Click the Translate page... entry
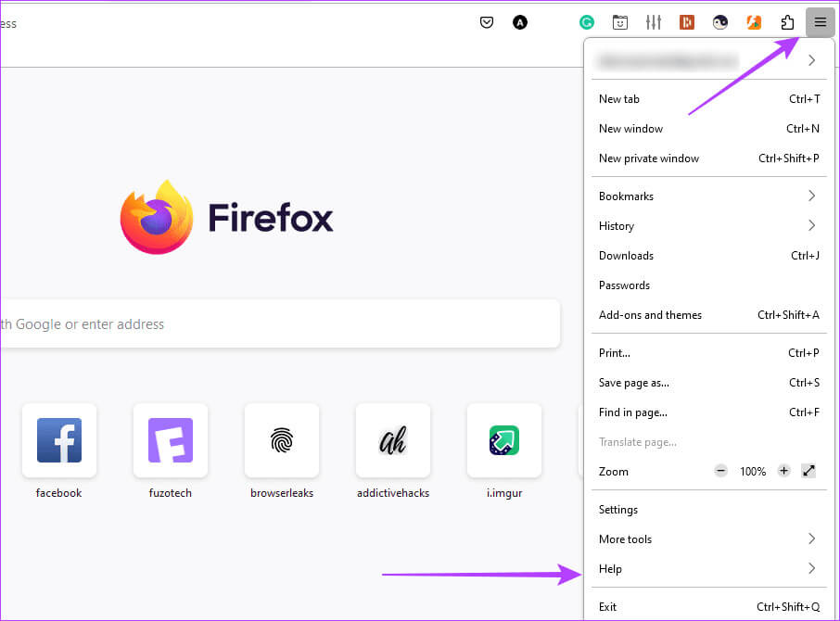Image resolution: width=840 pixels, height=621 pixels. [x=708, y=442]
